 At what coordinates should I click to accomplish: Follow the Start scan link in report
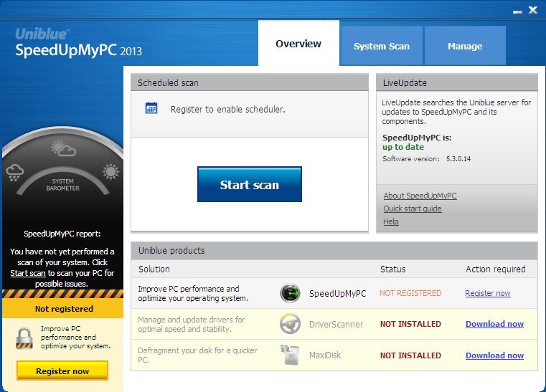point(28,273)
